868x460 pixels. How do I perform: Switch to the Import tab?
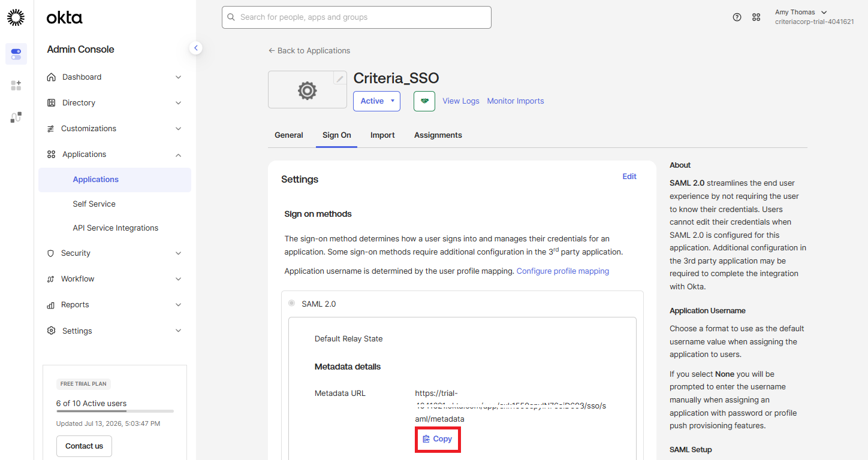tap(382, 135)
